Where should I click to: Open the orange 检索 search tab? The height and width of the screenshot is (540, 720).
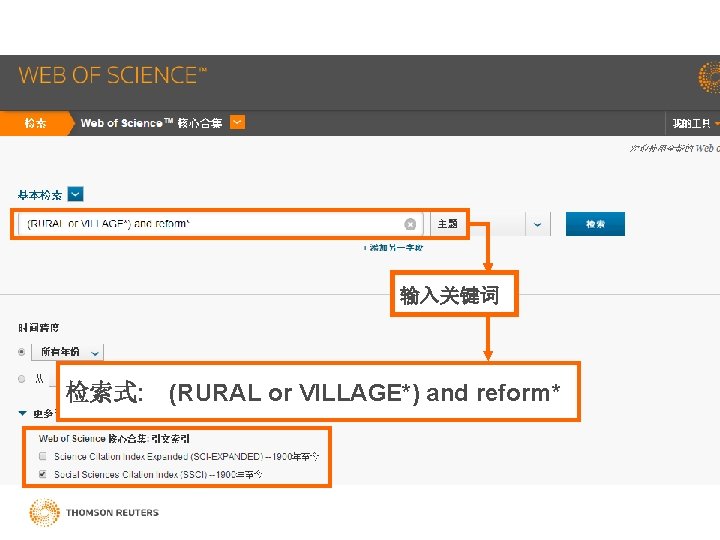[35, 123]
